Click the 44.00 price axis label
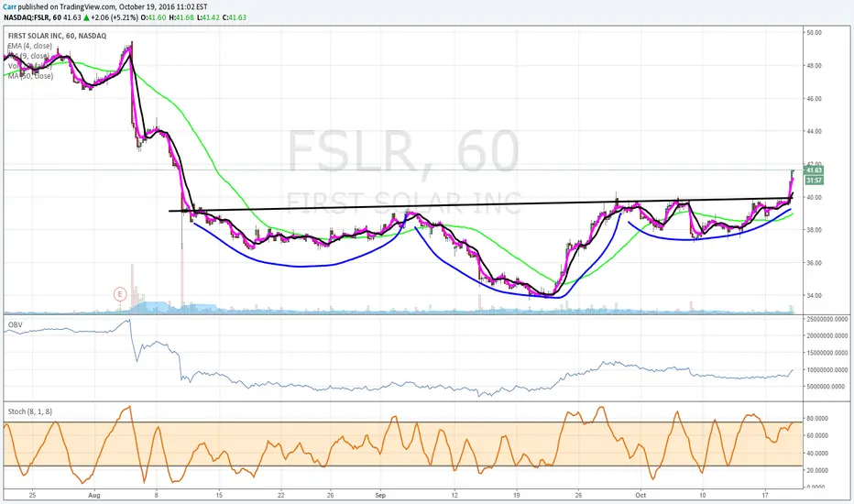Screen dimensions: 854x504 click(815, 131)
